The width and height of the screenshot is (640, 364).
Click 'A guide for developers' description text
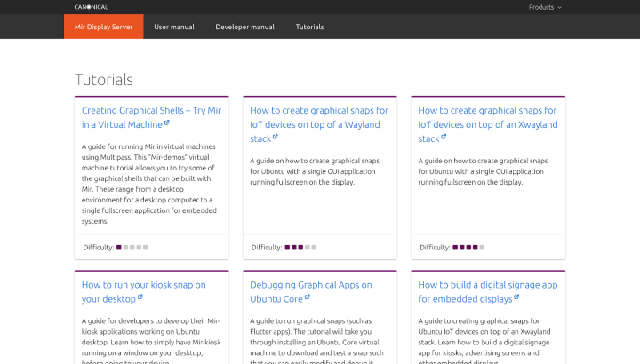tap(151, 341)
